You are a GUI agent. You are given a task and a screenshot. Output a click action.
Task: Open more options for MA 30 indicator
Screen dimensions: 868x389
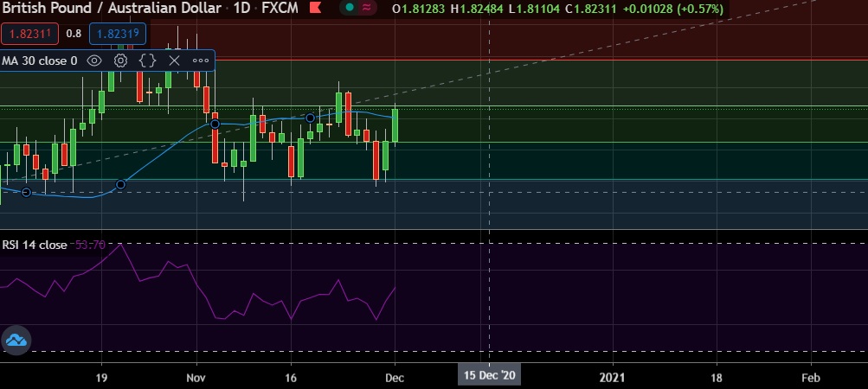tap(201, 61)
